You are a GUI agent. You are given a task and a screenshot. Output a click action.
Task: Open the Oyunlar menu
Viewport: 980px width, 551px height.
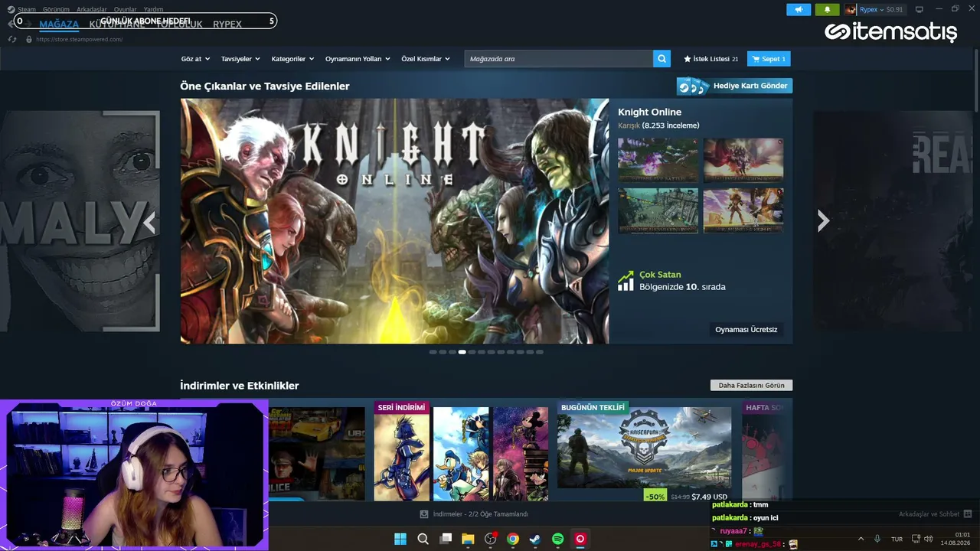[x=126, y=9]
